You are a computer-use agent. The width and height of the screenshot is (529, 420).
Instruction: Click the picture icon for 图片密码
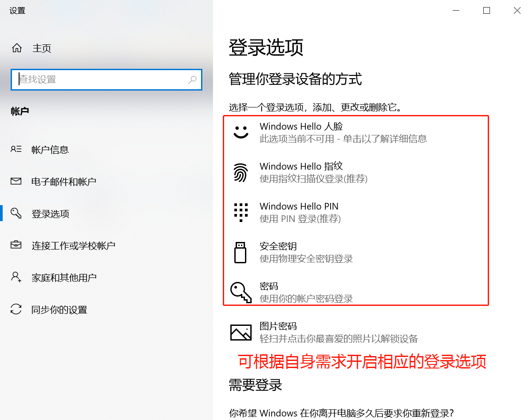pos(241,333)
